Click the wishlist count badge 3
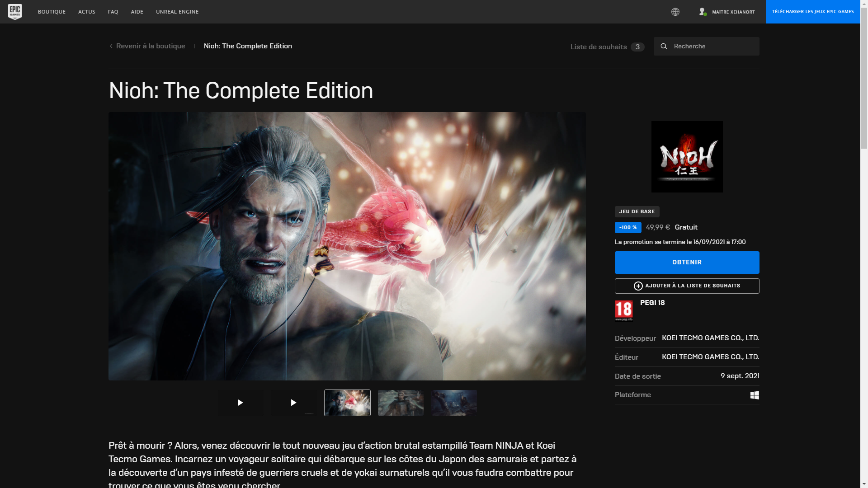 click(637, 47)
